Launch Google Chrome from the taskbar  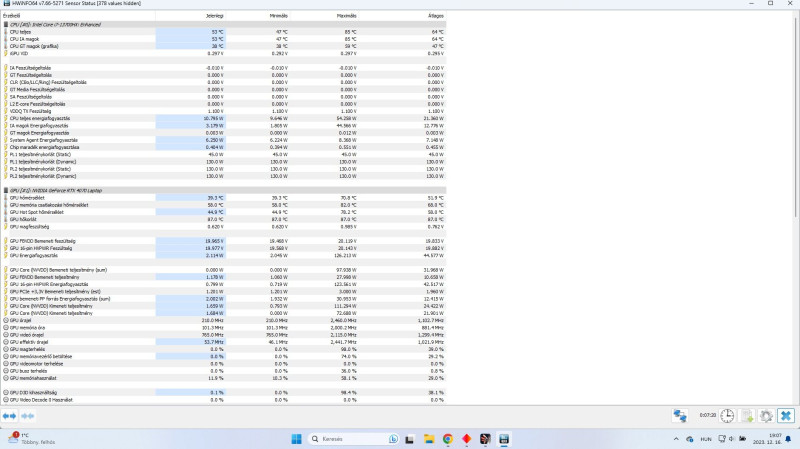[447, 439]
